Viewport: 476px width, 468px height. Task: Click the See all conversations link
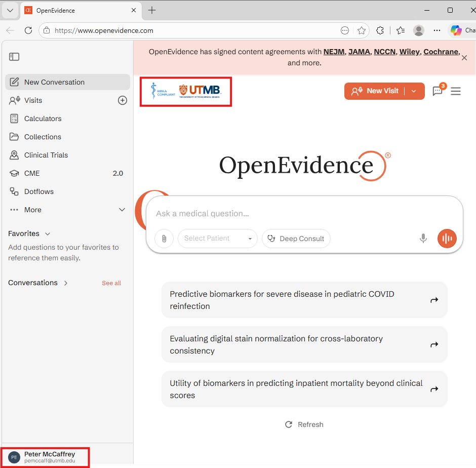111,283
